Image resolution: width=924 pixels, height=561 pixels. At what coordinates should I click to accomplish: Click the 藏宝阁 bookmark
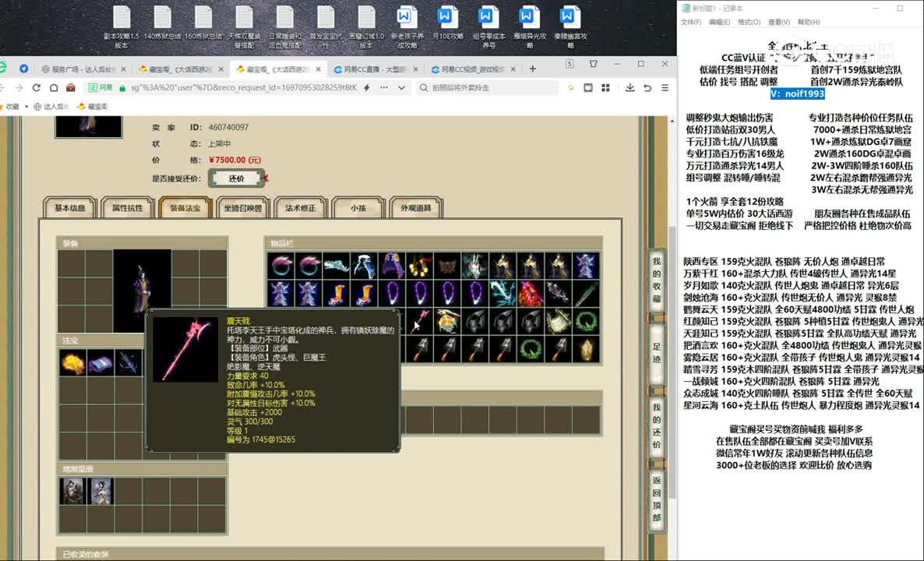[93, 107]
